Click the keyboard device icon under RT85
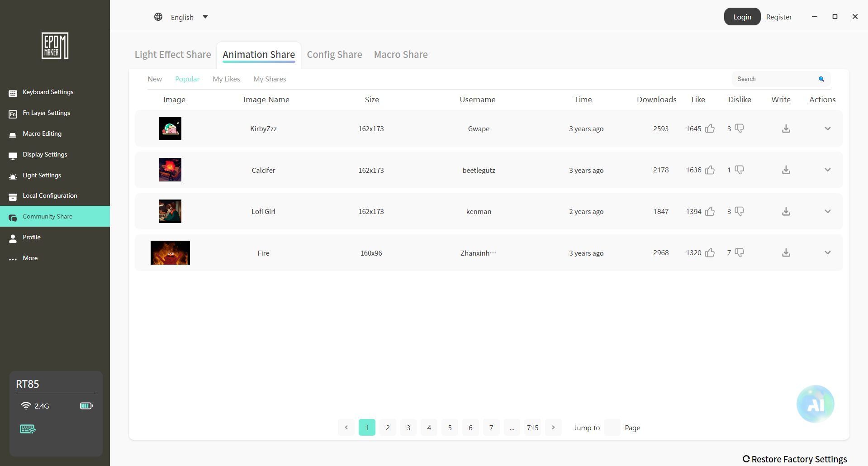 tap(28, 429)
